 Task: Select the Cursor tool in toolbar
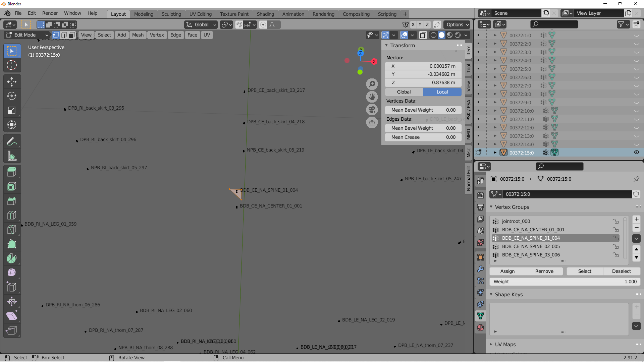click(x=12, y=65)
